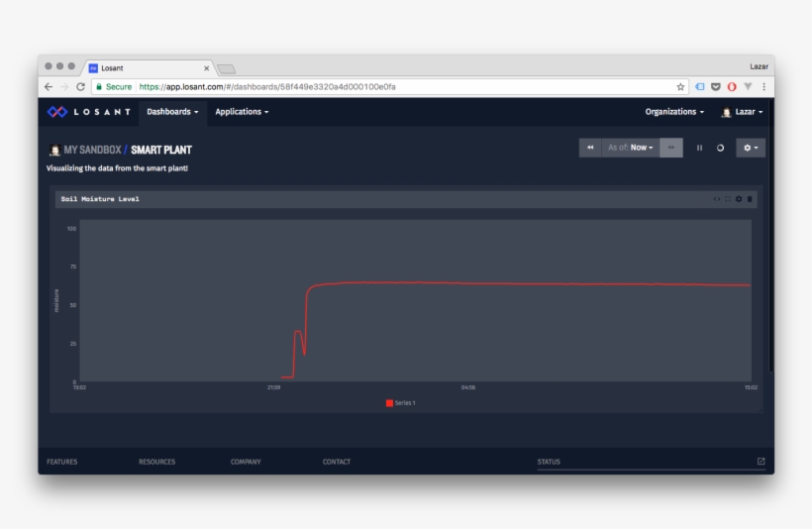Click the refresh circle icon on dashboard
The height and width of the screenshot is (529, 812).
(x=720, y=148)
